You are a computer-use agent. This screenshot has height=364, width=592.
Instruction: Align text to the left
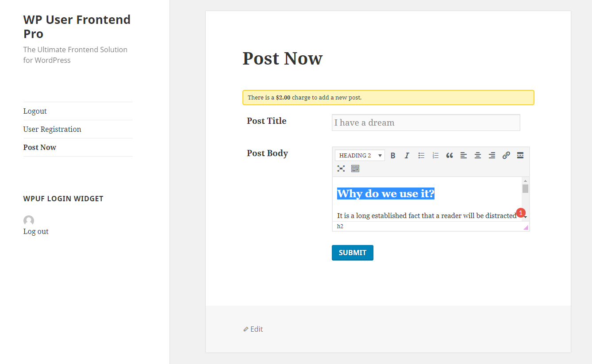pyautogui.click(x=463, y=155)
